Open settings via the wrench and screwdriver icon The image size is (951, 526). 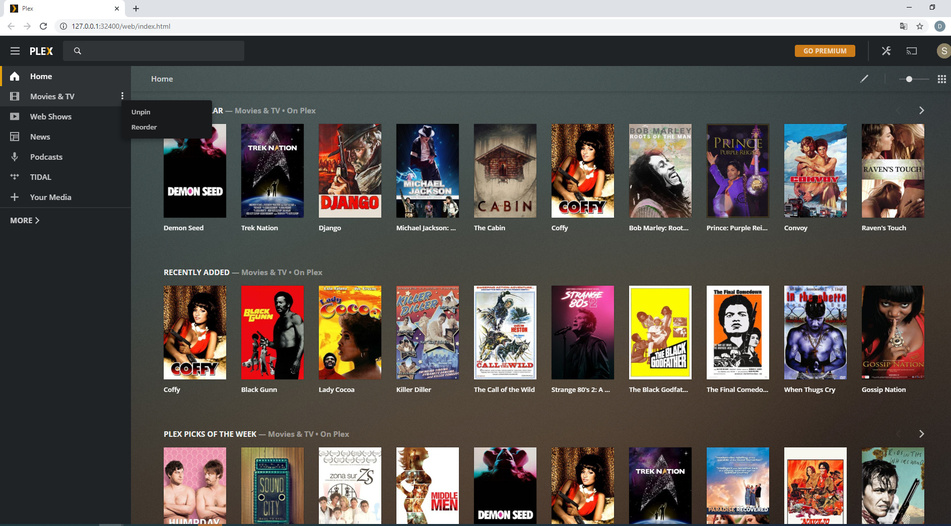(x=886, y=51)
